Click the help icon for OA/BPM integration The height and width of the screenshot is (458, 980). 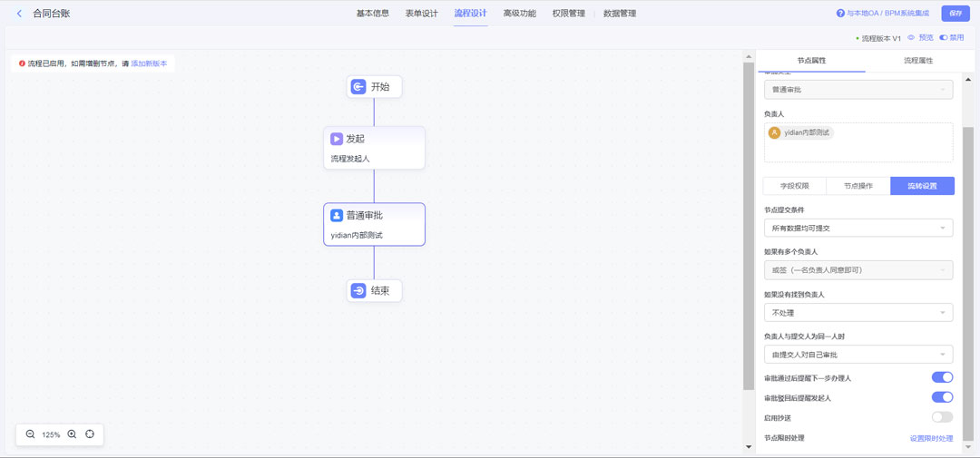tap(840, 14)
